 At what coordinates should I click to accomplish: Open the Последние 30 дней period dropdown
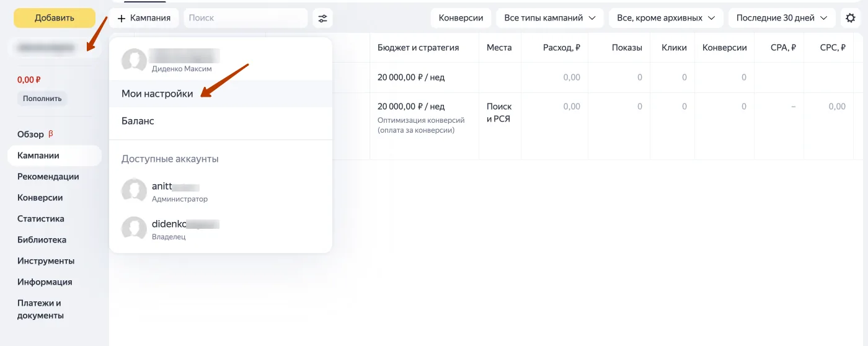(782, 18)
